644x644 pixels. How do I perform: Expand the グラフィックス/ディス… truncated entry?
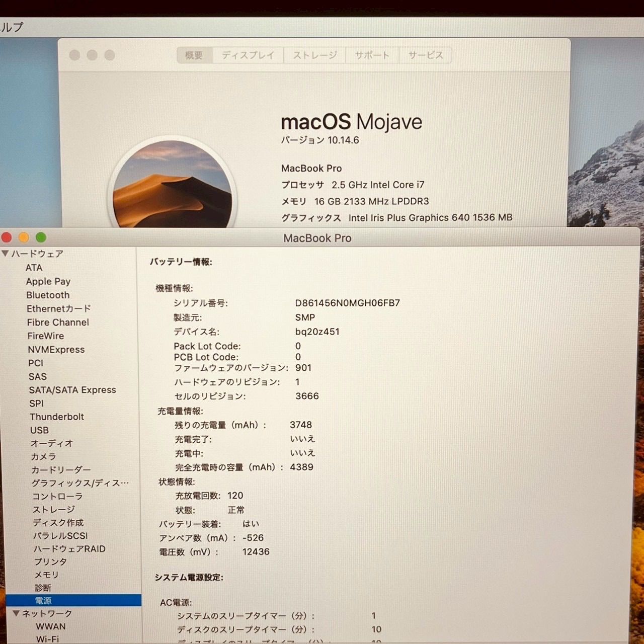tap(80, 482)
